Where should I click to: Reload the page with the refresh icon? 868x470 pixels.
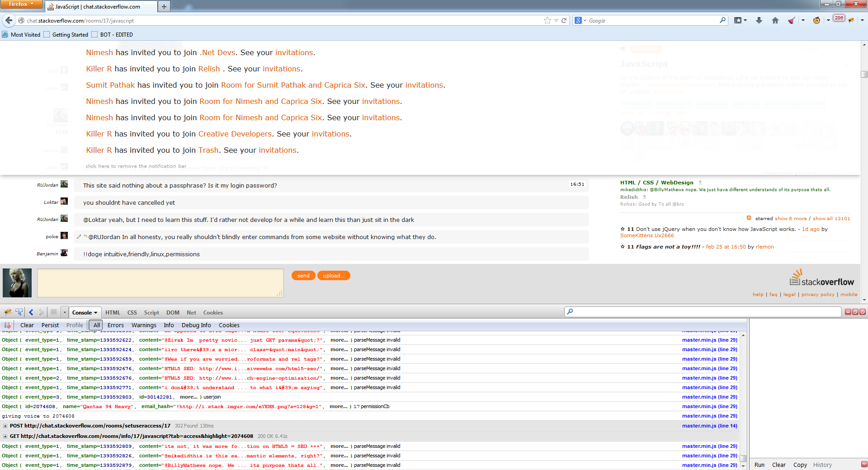tap(564, 20)
